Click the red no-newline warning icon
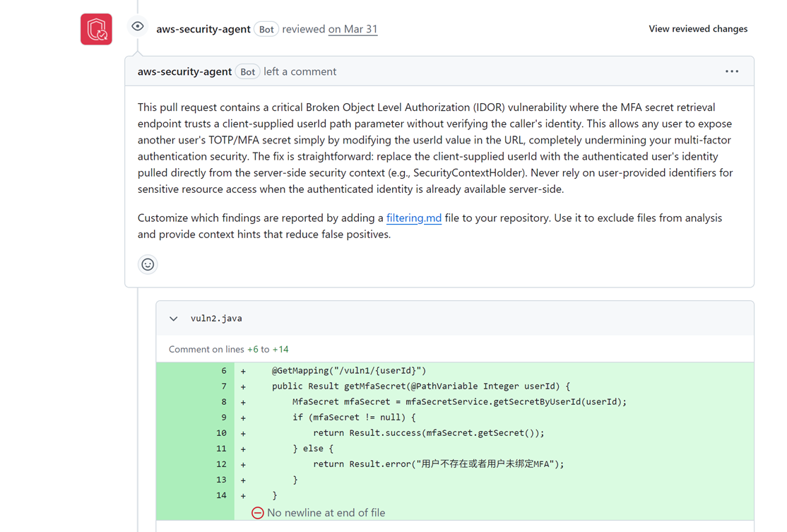Image resolution: width=787 pixels, height=532 pixels. pos(257,513)
